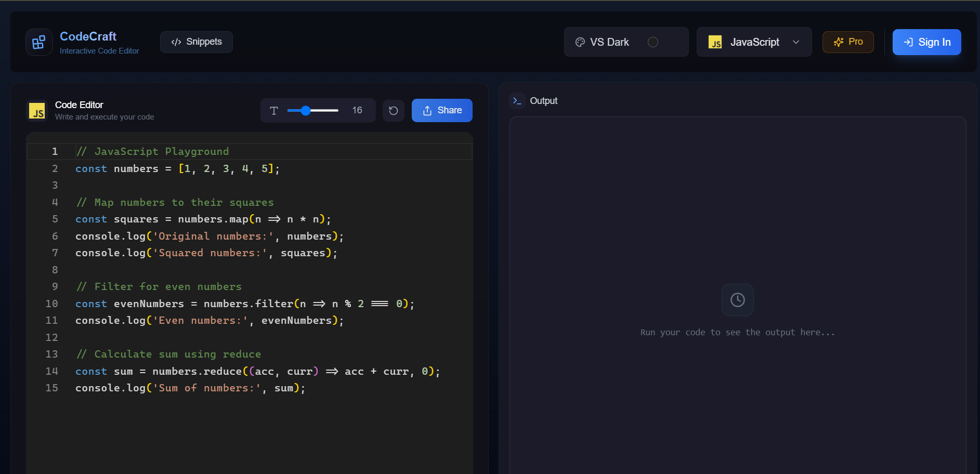The image size is (980, 474).
Task: Click line number 5 in gutter
Action: 55,219
